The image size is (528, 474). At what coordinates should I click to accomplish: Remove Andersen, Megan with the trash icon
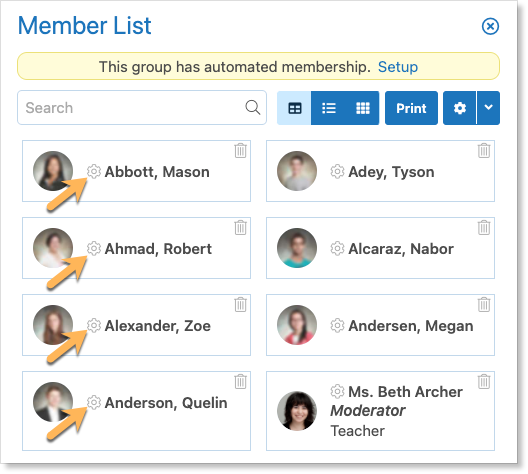coord(484,305)
